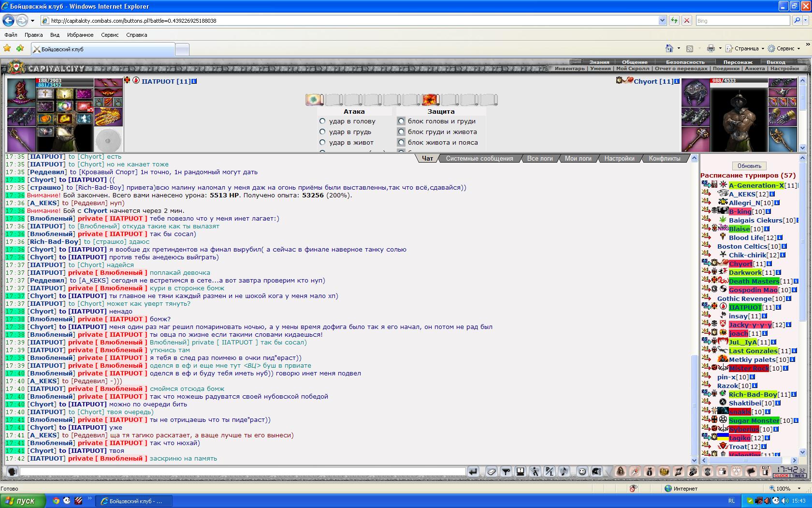The image size is (812, 508).
Task: Click the пуск Start button
Action: pyautogui.click(x=23, y=501)
